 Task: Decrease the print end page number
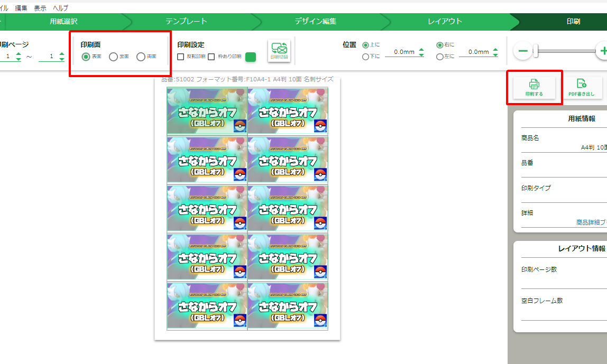[x=61, y=59]
